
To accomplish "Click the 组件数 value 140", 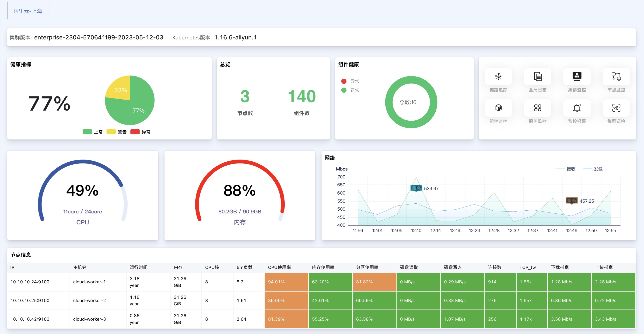I will [302, 96].
